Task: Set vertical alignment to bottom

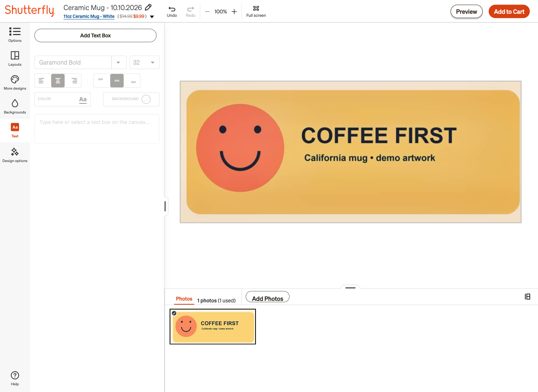Action: point(133,81)
